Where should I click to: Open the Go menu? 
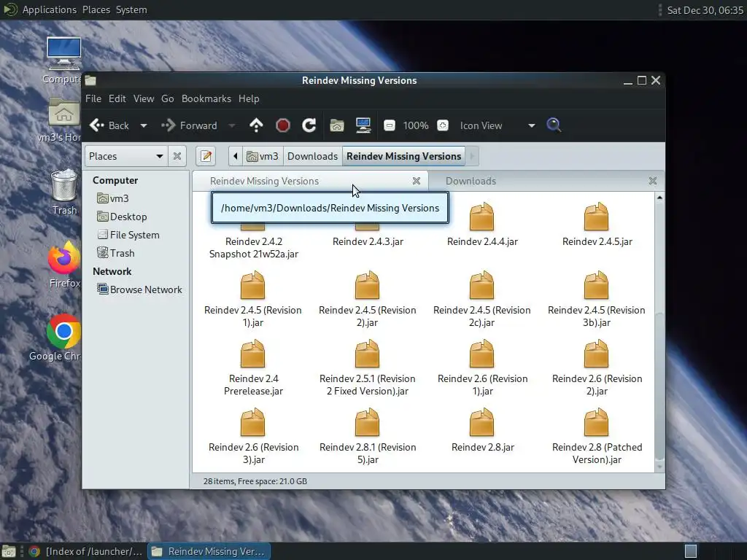tap(168, 98)
